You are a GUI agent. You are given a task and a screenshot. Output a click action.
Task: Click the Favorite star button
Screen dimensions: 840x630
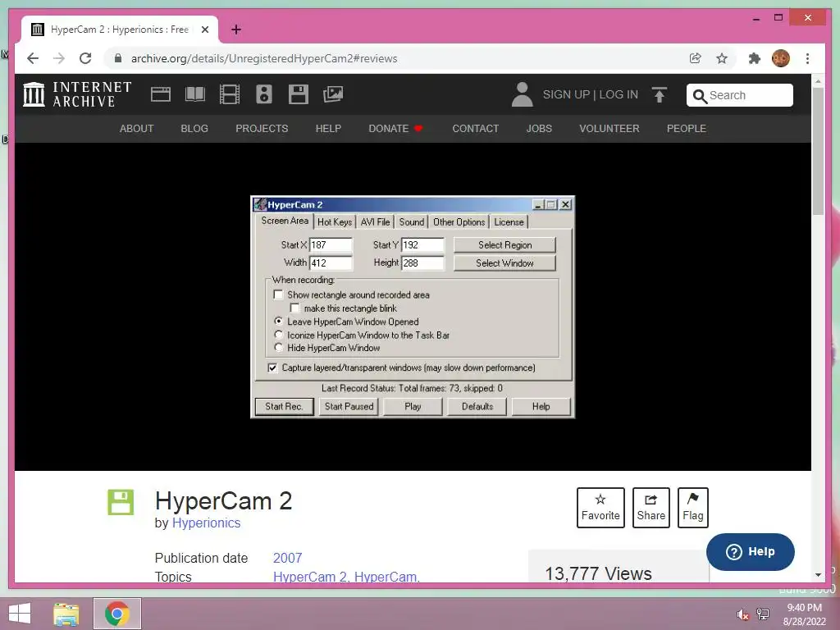(600, 507)
